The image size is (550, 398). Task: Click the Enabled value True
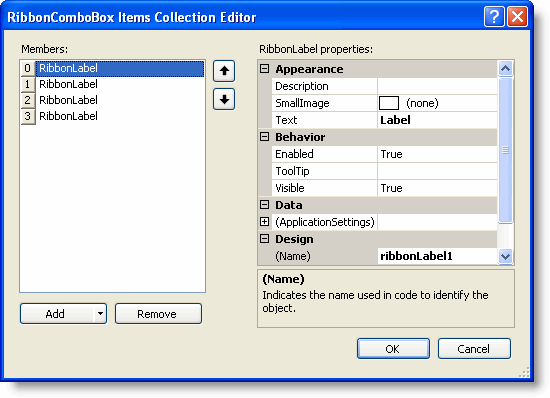point(437,154)
